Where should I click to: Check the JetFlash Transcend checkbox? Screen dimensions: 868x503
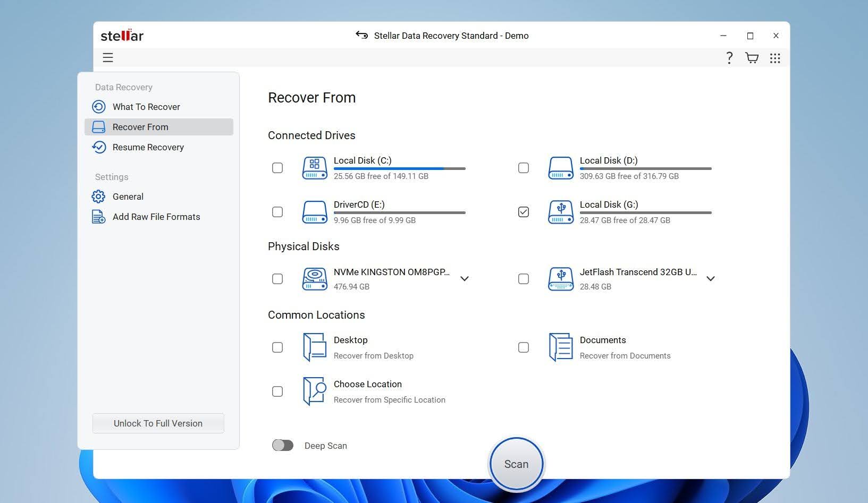524,279
